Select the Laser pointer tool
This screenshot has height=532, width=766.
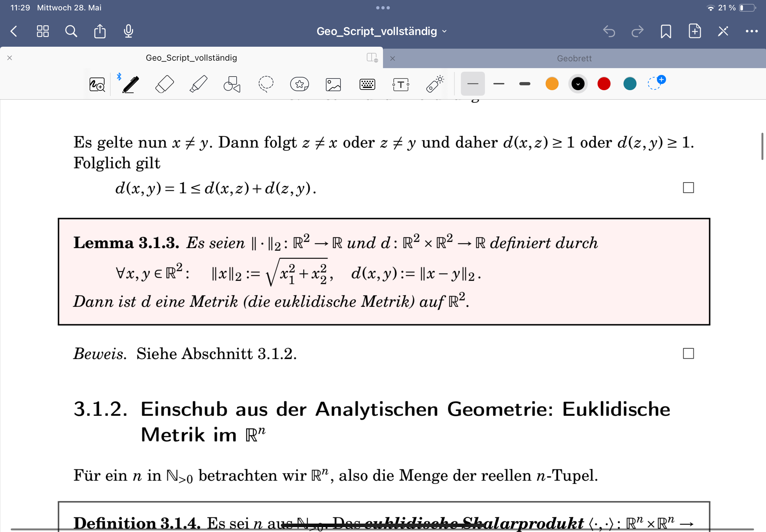(435, 84)
